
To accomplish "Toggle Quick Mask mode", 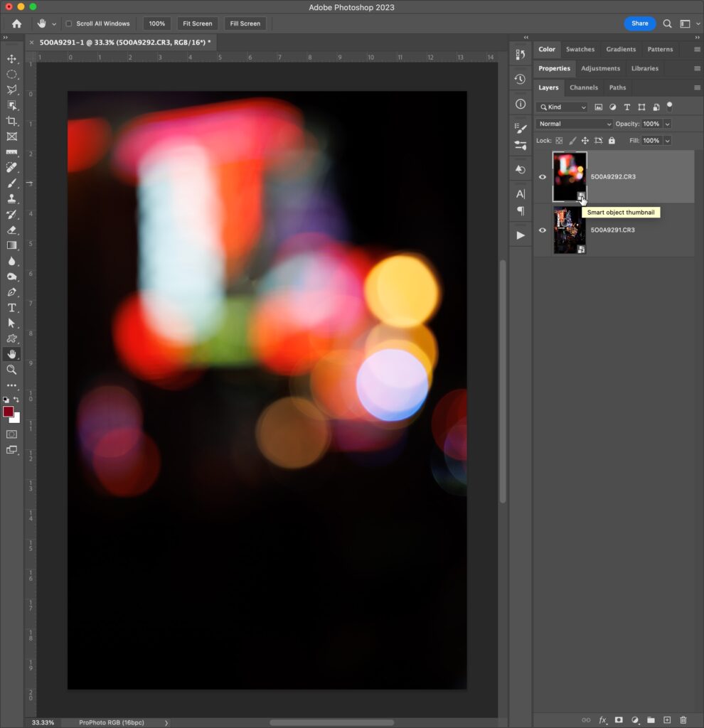I will point(11,434).
